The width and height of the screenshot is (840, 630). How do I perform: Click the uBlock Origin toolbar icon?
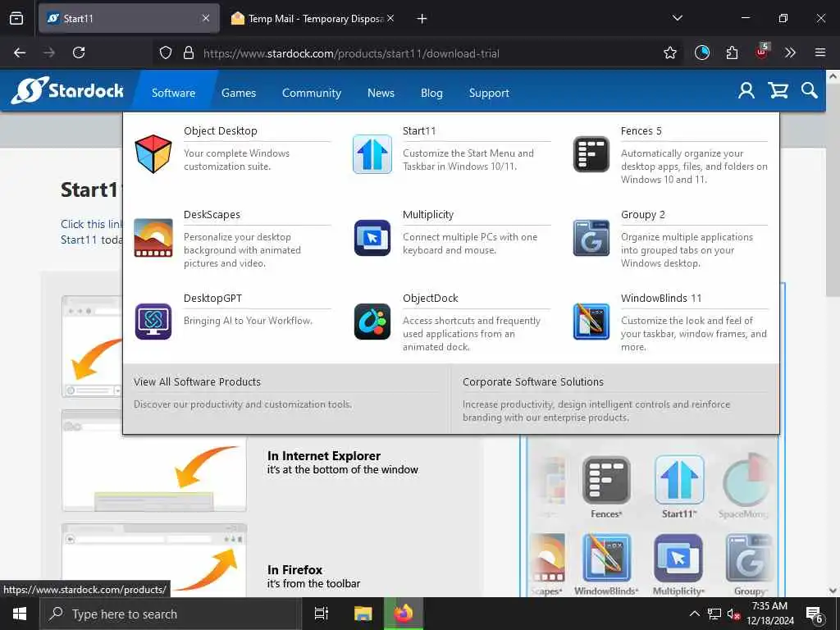761,52
